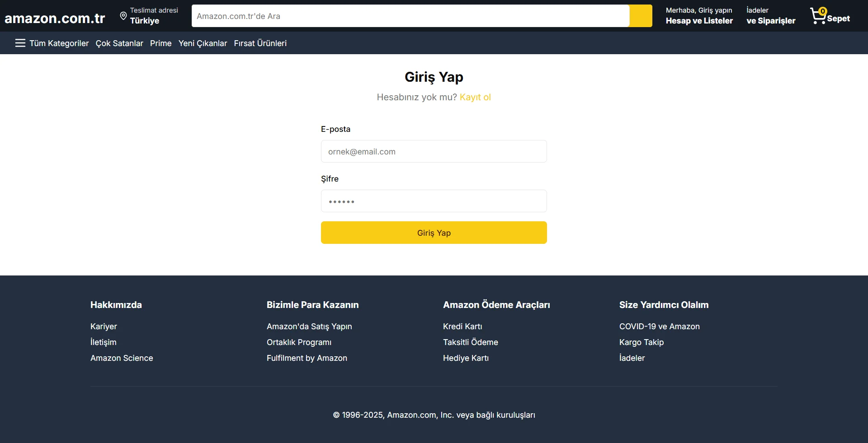
Task: Select Prime in navigation bar
Action: coord(161,43)
